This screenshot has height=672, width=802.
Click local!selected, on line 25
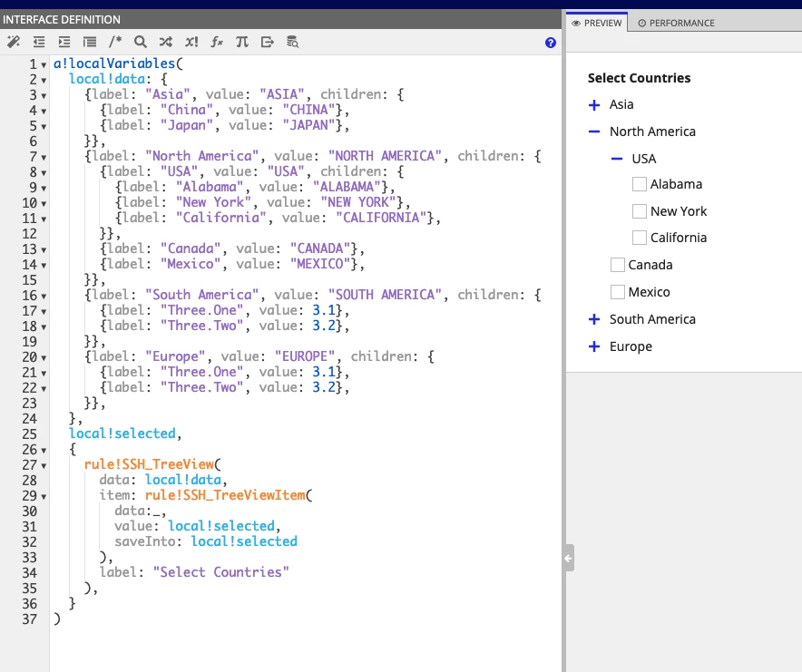pos(125,433)
